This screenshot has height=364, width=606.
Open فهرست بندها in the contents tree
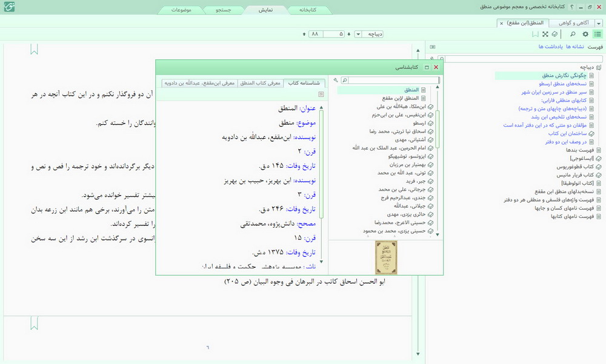click(580, 150)
